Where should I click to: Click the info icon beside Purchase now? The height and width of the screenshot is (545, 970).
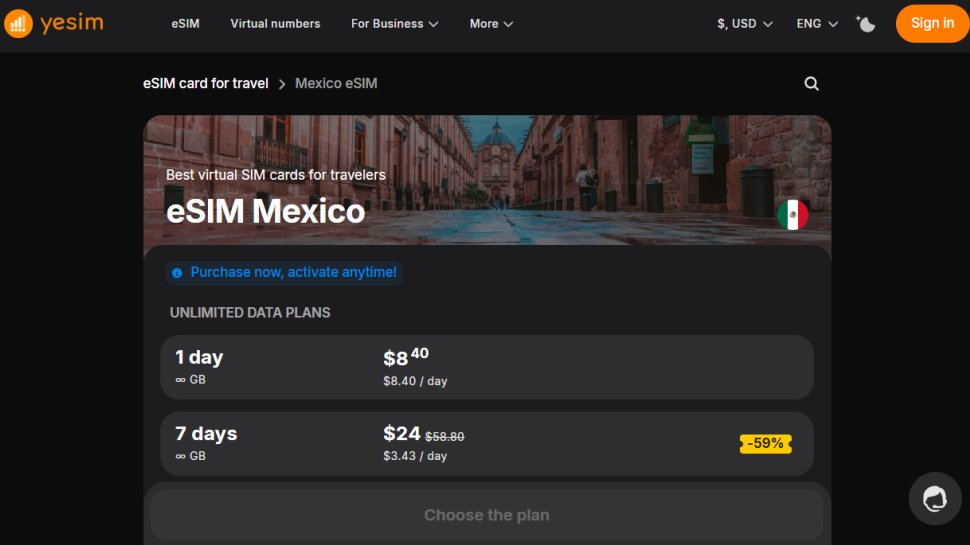pyautogui.click(x=177, y=273)
